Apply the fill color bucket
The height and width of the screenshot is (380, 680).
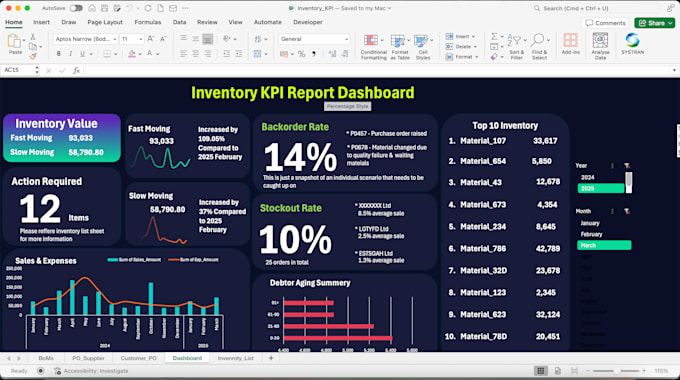coord(132,54)
